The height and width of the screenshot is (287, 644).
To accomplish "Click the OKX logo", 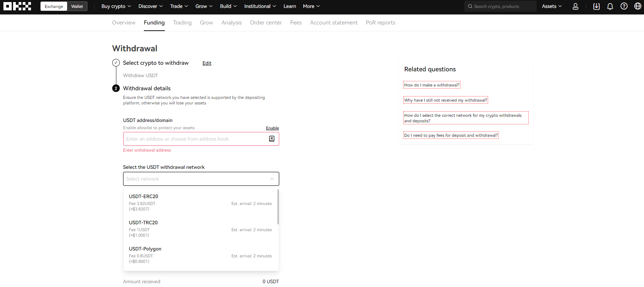I will point(17,6).
